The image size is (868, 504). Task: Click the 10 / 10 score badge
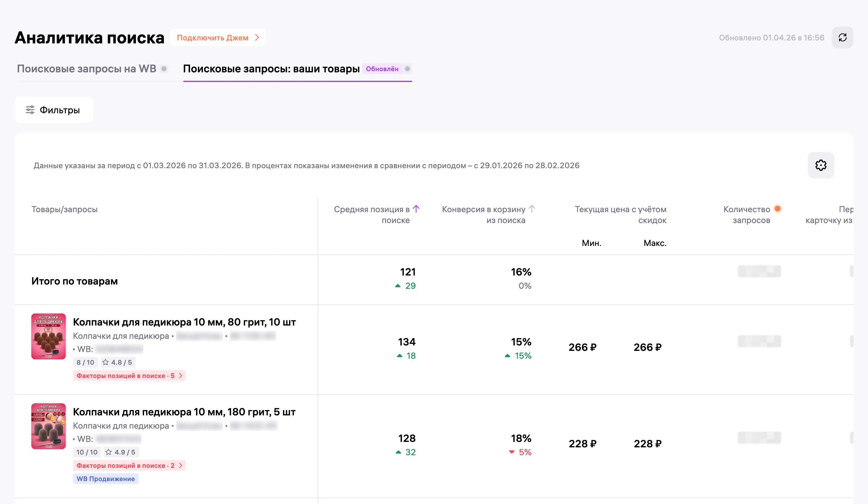[87, 452]
